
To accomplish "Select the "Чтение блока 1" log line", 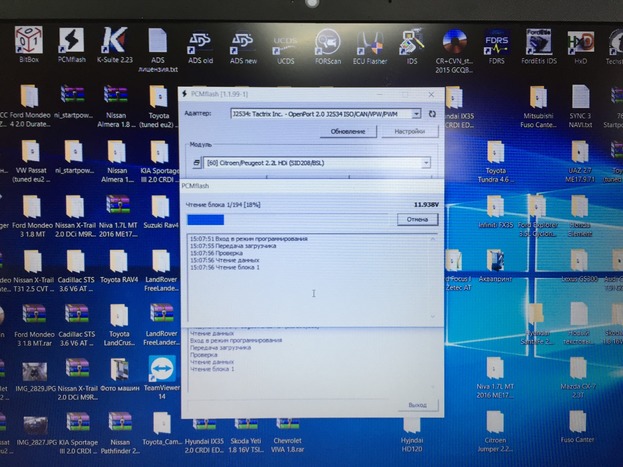I will (225, 267).
